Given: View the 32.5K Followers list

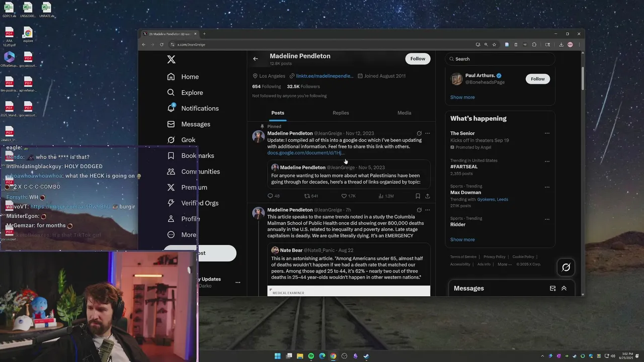Looking at the screenshot, I should click(303, 86).
